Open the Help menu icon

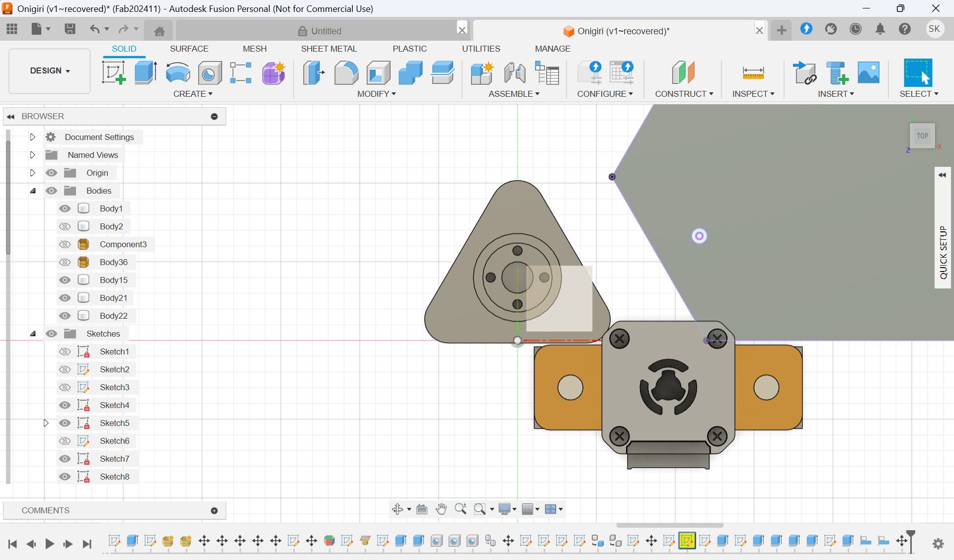click(905, 29)
